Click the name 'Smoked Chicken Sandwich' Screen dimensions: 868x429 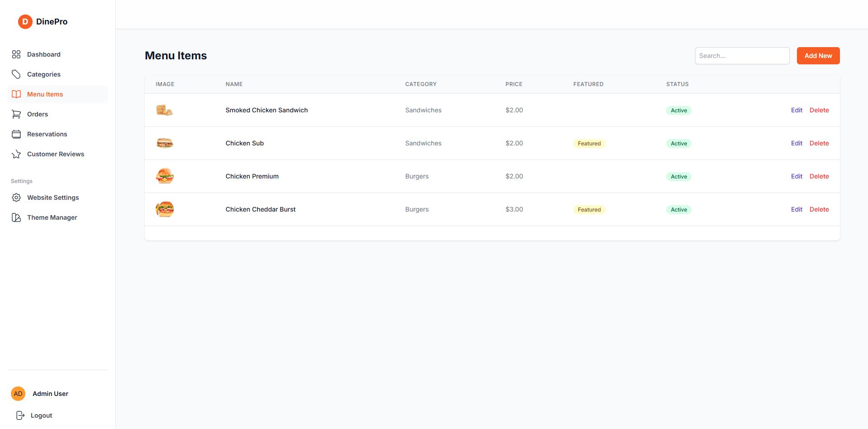(x=267, y=110)
